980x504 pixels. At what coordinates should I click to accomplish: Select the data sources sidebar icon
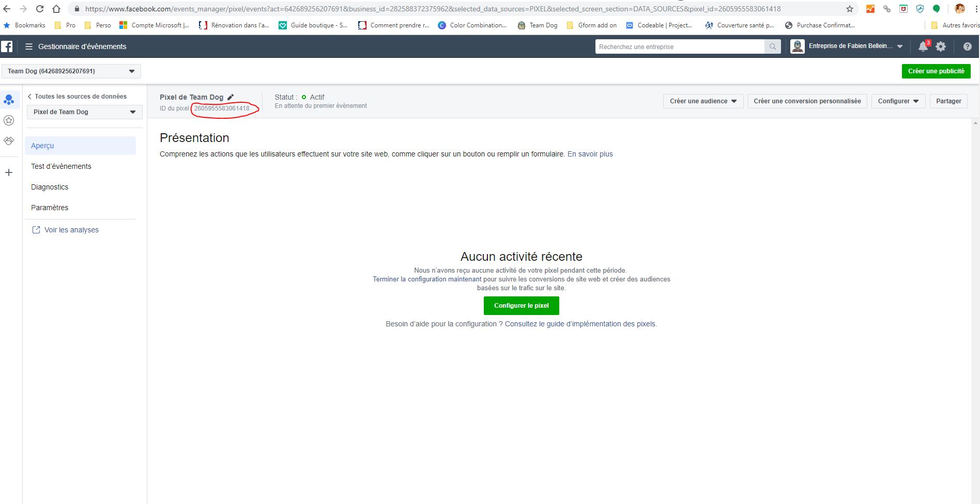[x=9, y=100]
